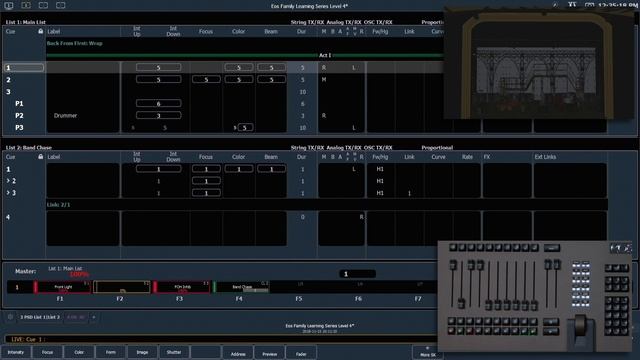
Task: Open the tab settings gear icon
Action: pos(10,317)
